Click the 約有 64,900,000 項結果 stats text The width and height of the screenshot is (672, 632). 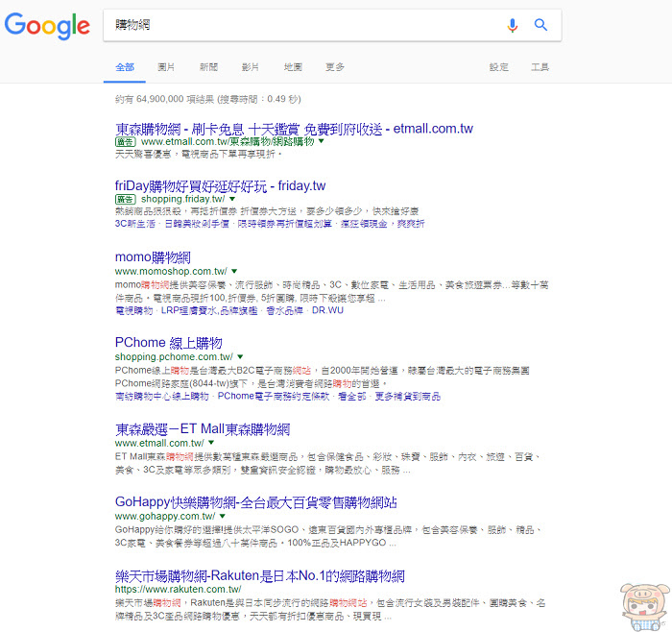(208, 99)
